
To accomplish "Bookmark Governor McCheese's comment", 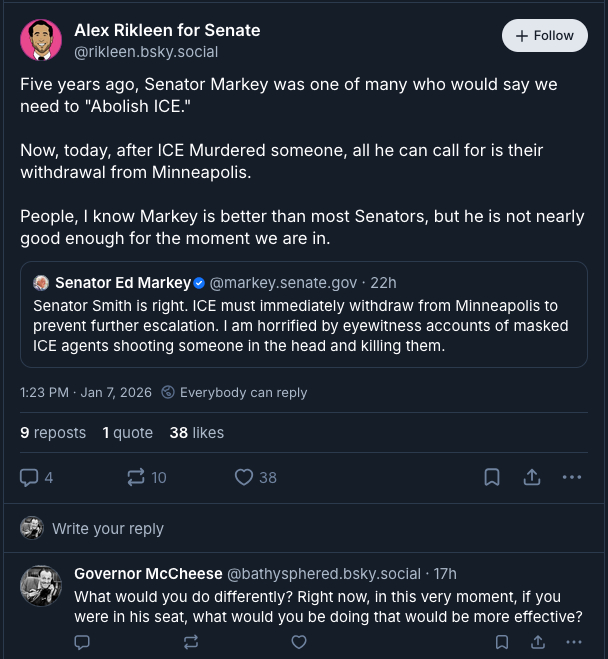I will [502, 642].
